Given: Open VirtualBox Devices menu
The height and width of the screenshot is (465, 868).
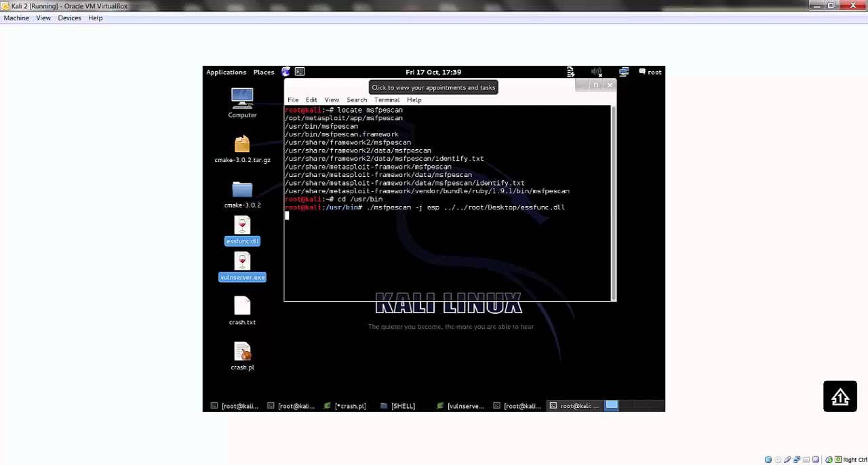Looking at the screenshot, I should [69, 18].
